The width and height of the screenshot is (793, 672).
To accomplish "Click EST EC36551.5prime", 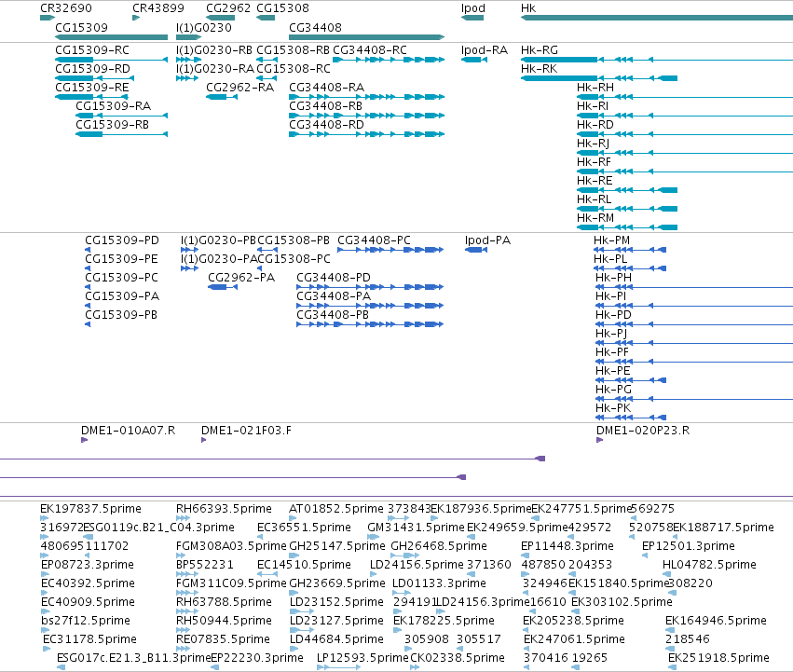I will (304, 528).
